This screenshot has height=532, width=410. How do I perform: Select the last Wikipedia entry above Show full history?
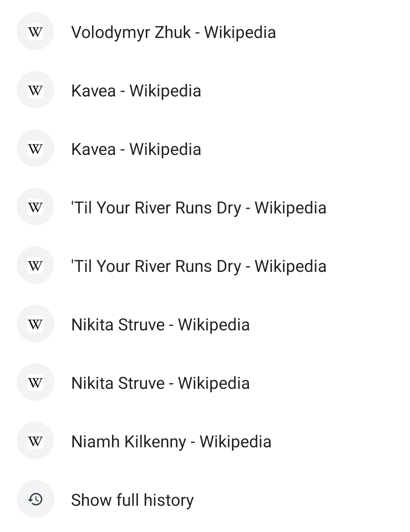(171, 442)
